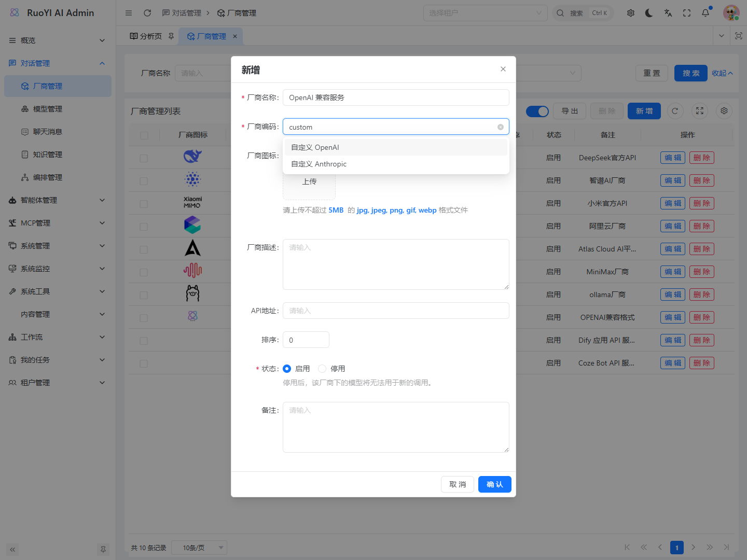Click the 上传 icon upload area
The image size is (747, 560).
309,181
